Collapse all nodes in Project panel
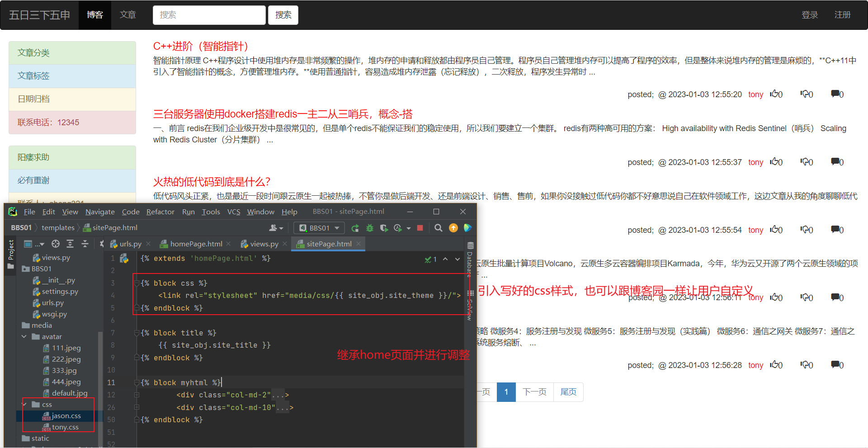 (x=85, y=244)
